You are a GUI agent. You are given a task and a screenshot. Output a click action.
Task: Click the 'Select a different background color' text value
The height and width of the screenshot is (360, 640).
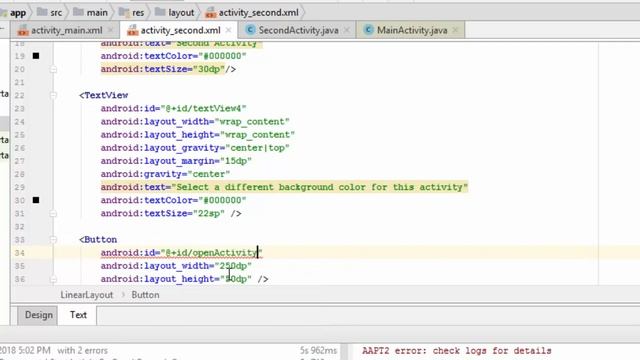coord(320,187)
